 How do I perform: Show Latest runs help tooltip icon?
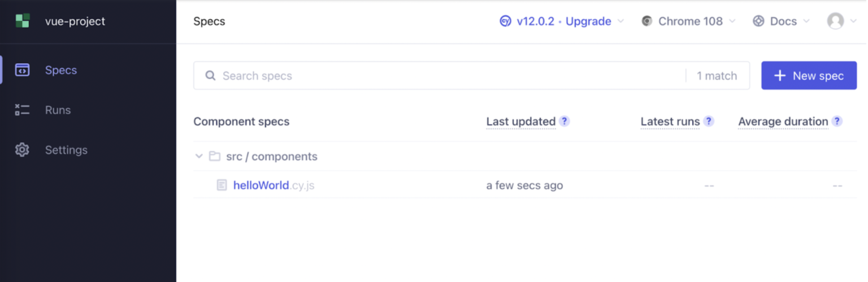709,122
